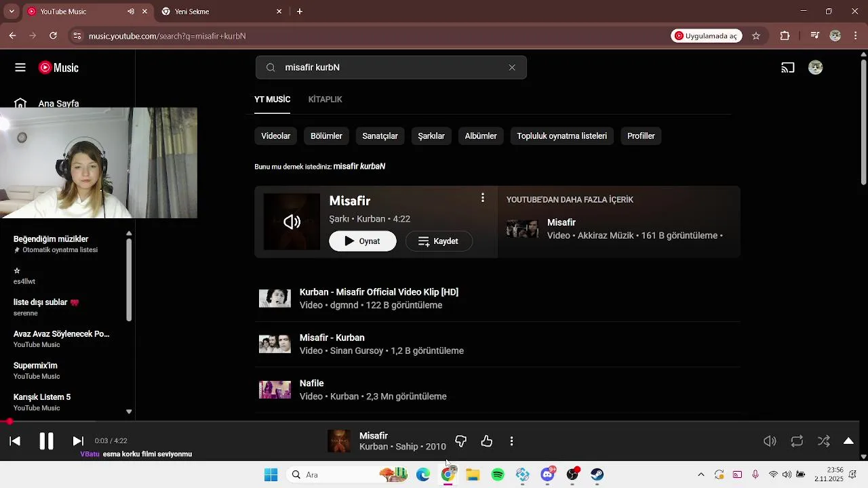Image resolution: width=868 pixels, height=488 pixels.
Task: Open the Windows Start menu
Action: (271, 474)
